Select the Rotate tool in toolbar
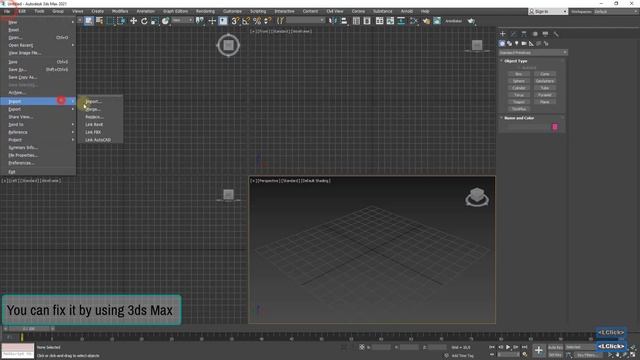The image size is (640, 360). pos(144,21)
